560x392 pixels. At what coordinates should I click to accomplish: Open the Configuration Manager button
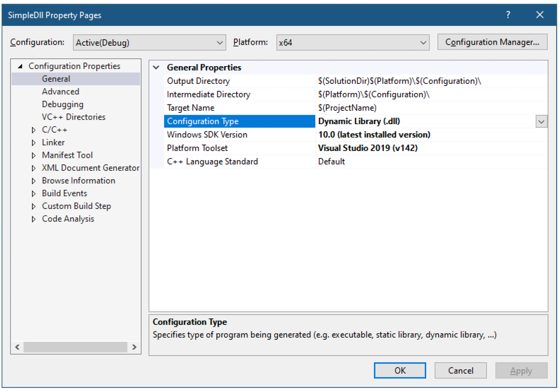492,42
